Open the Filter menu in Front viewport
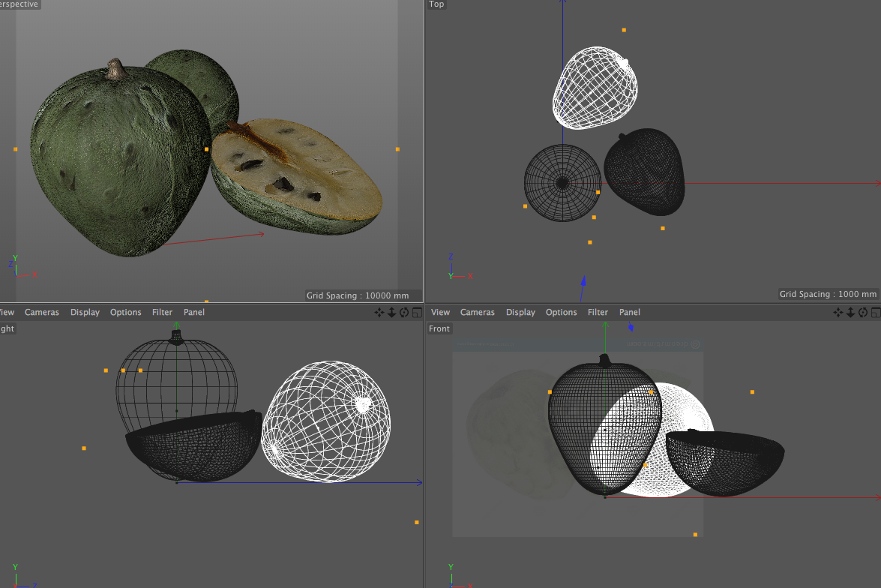The image size is (881, 588). 598,313
